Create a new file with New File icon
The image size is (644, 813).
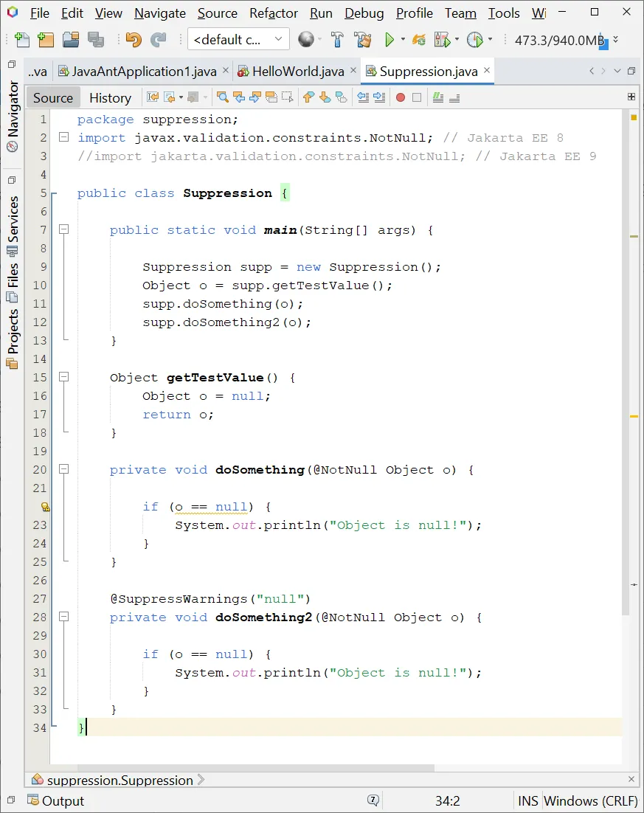[x=22, y=39]
